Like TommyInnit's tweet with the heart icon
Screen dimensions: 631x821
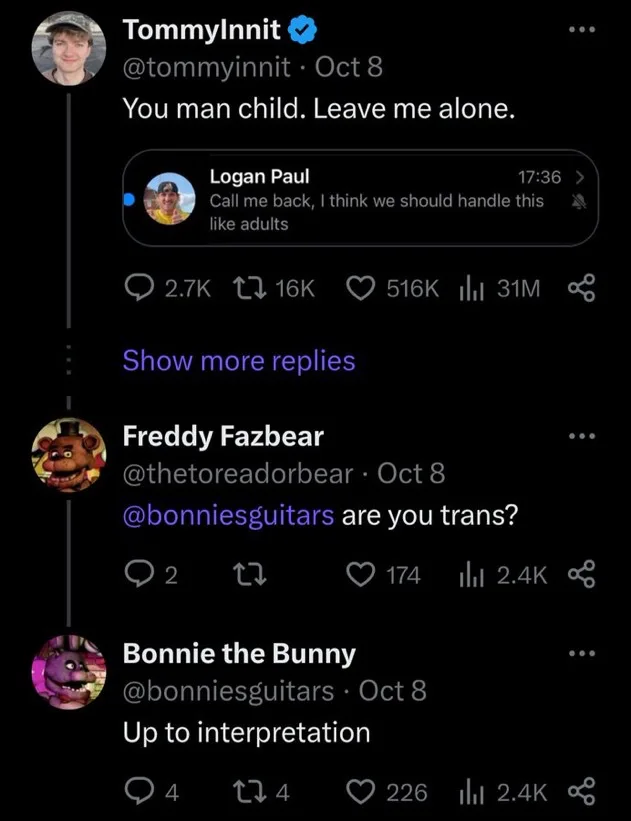[360, 289]
